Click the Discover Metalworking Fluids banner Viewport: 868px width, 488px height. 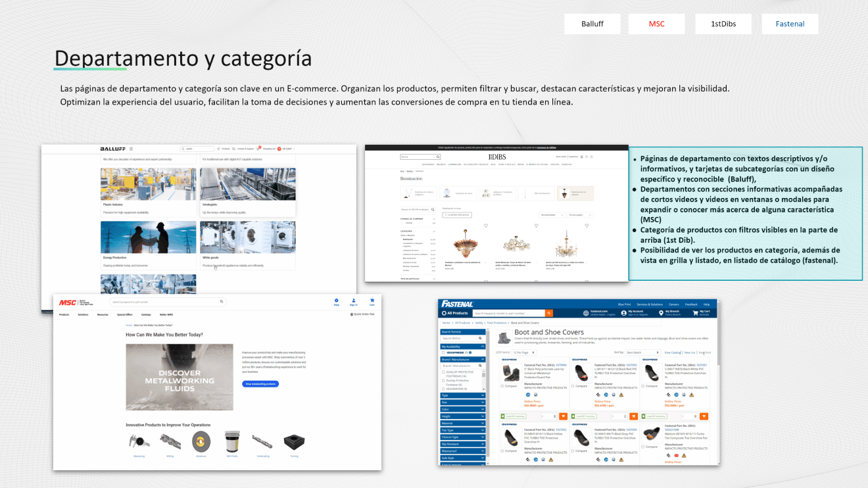(x=180, y=377)
